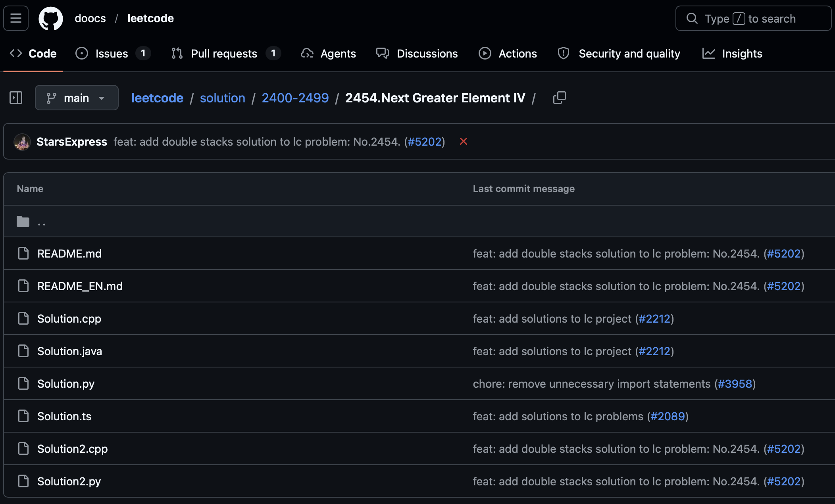
Task: Open the leetcode repository header link
Action: point(150,18)
